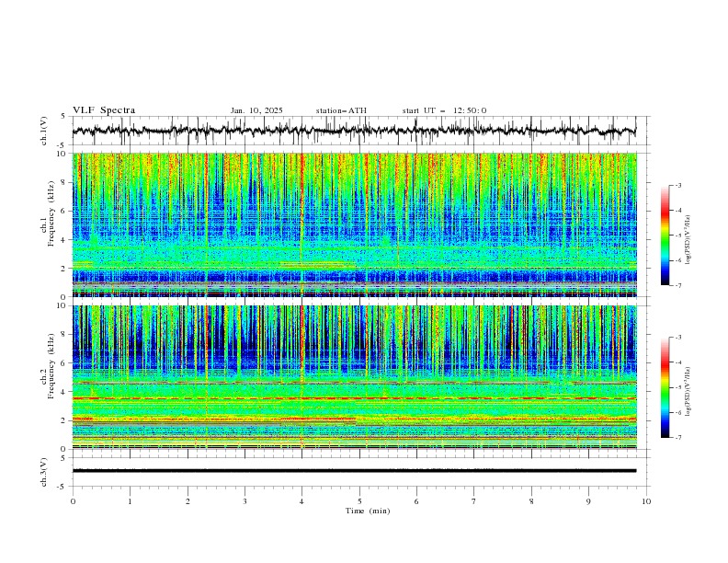
Task: Click tick label "3" on the Time axis
Action: pyautogui.click(x=245, y=501)
